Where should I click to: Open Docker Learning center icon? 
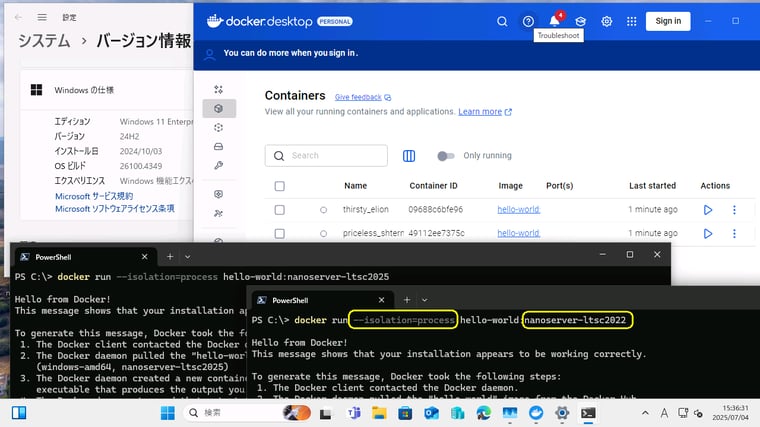pos(581,21)
